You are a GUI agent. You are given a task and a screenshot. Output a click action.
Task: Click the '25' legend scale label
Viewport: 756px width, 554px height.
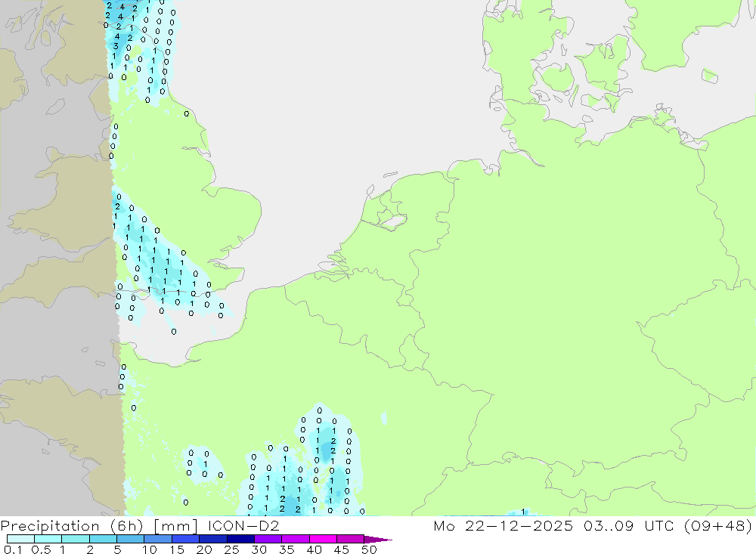tap(231, 549)
